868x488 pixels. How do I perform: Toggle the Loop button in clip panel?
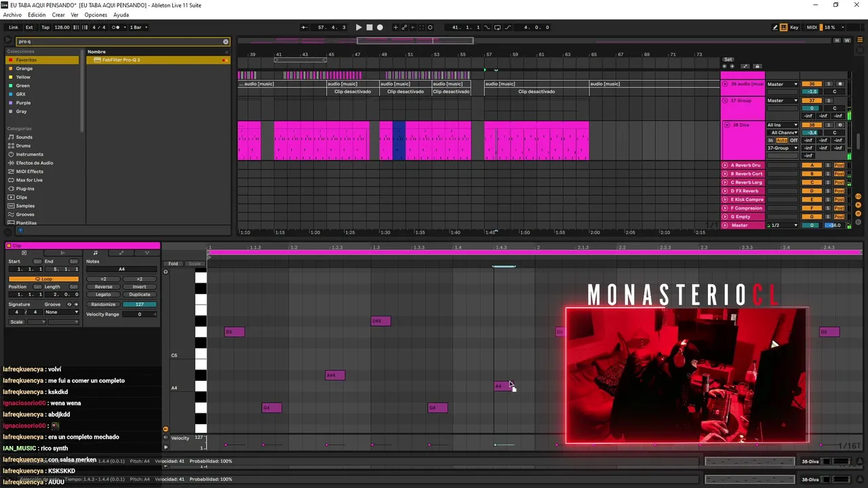(x=43, y=279)
